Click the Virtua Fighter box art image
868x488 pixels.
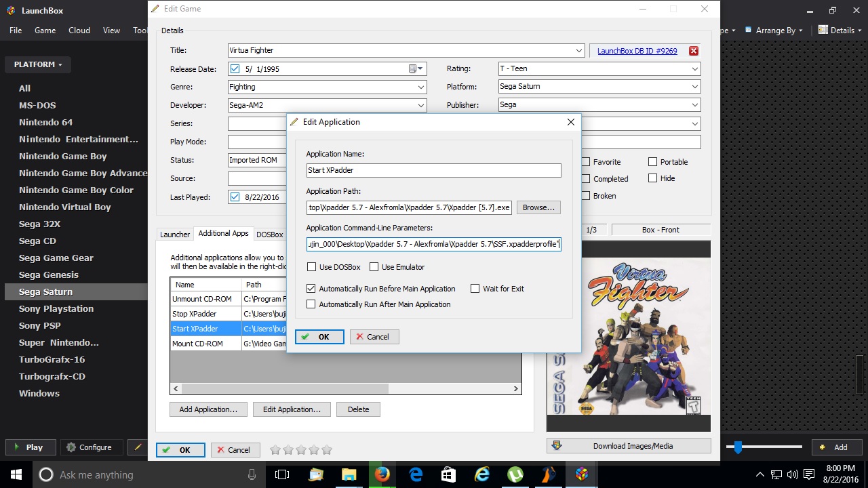629,337
